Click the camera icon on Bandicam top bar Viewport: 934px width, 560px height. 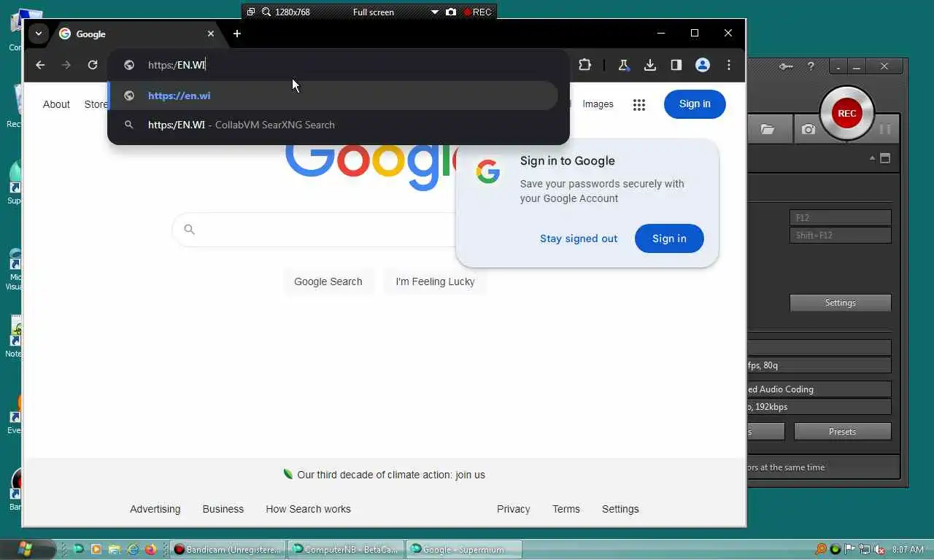coord(451,12)
